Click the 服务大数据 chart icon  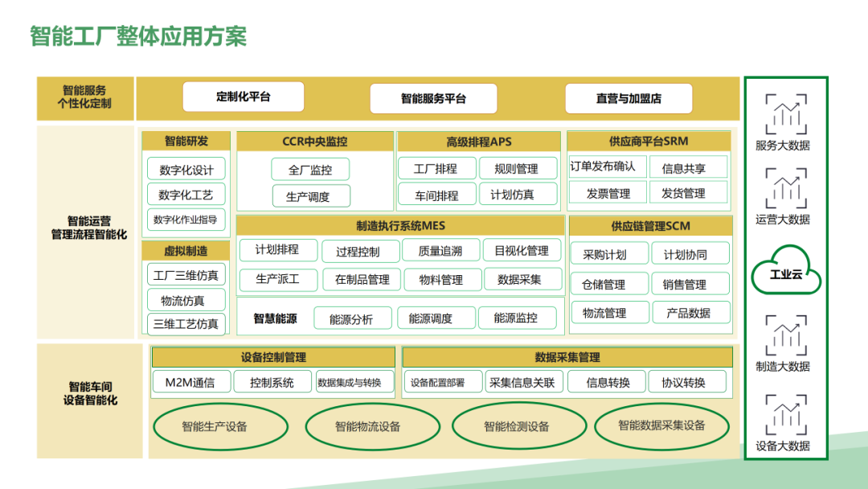point(785,114)
